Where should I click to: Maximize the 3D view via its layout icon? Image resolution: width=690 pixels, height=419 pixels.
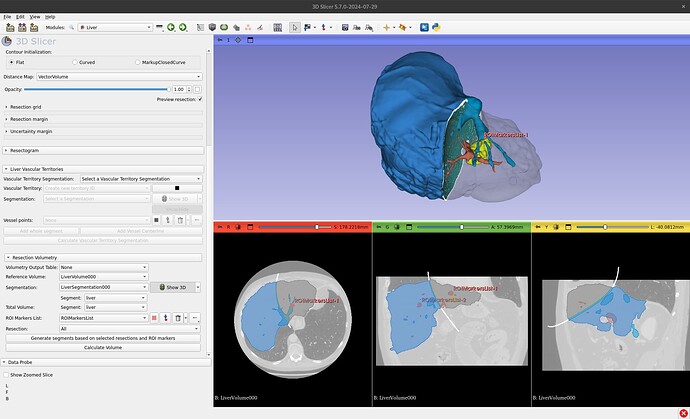point(250,40)
